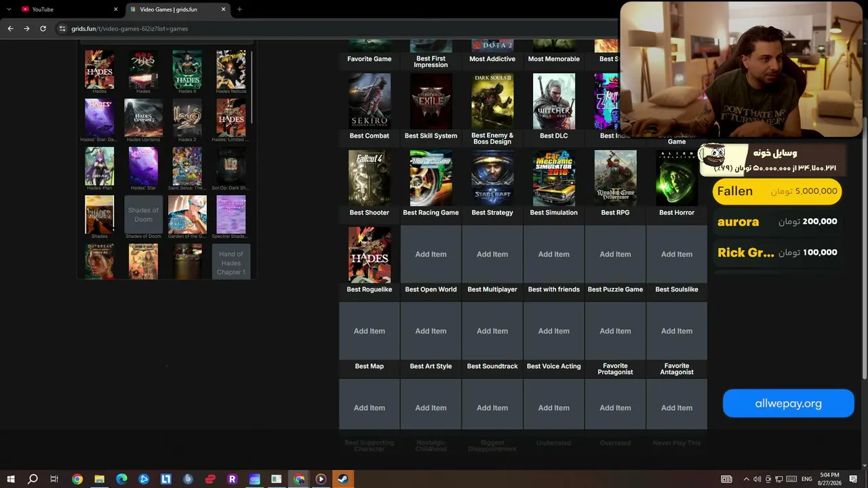Click the StarCraft cover in Best Strategy
The height and width of the screenshot is (488, 868).
(492, 178)
